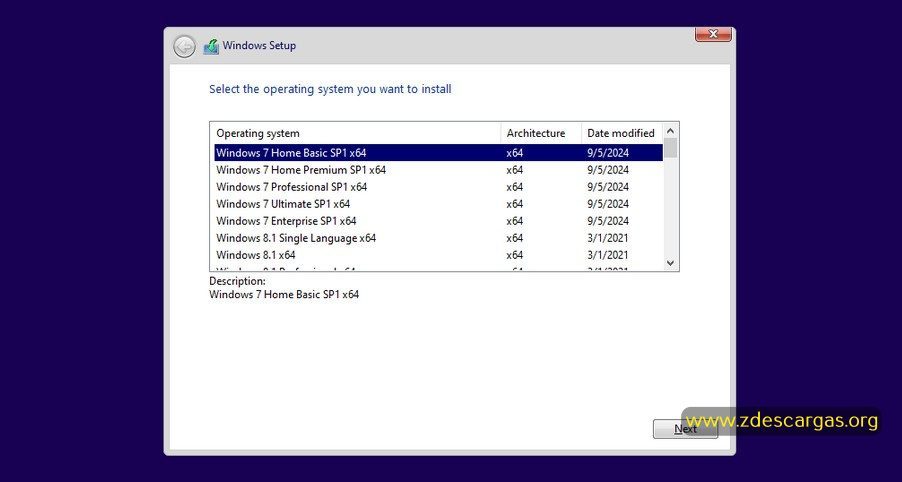
Task: Sort by Date modified column header
Action: click(x=622, y=133)
